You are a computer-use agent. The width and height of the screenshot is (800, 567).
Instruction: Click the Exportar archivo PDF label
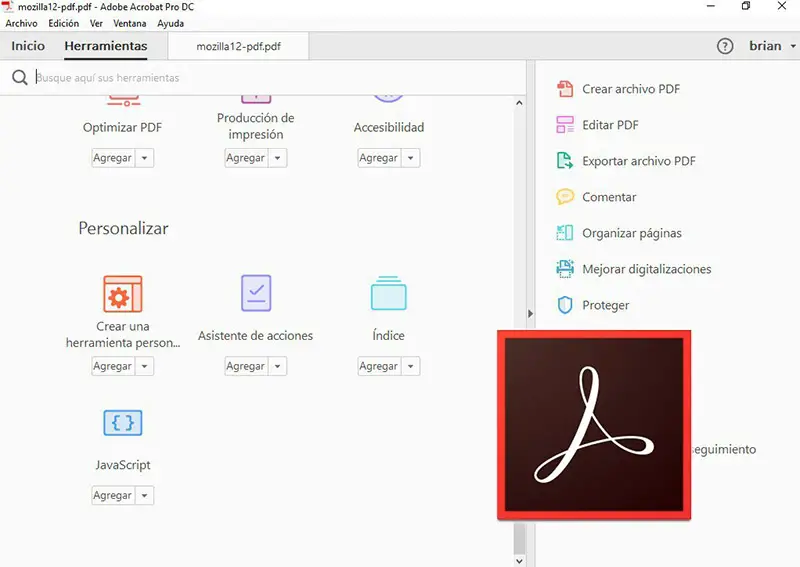point(639,161)
